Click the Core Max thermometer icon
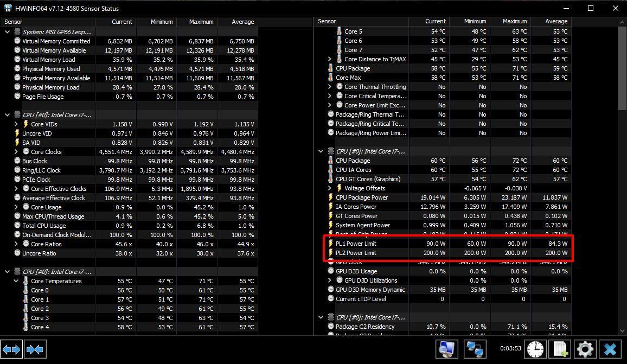The width and height of the screenshot is (627, 364). (x=331, y=78)
